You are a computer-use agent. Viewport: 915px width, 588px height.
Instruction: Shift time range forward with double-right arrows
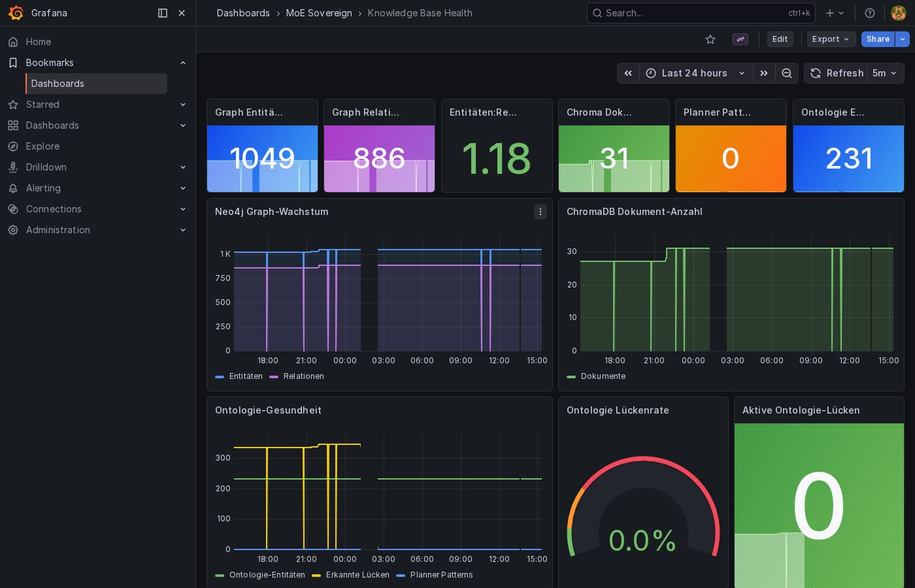pyautogui.click(x=764, y=73)
